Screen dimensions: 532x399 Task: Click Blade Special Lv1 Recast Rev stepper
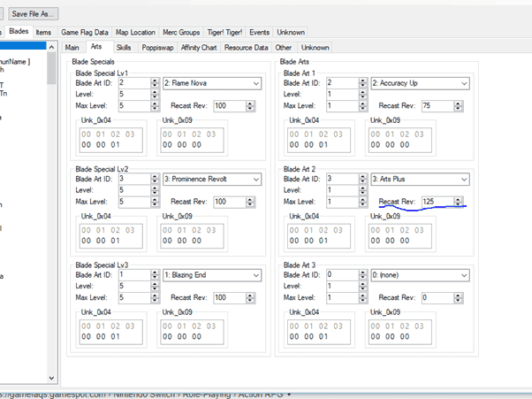[250, 106]
